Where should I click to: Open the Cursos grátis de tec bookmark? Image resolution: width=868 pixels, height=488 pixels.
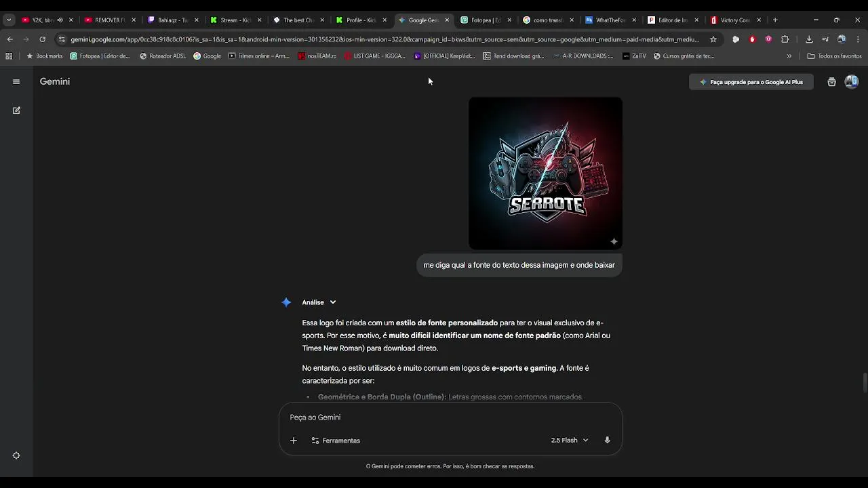tap(684, 56)
